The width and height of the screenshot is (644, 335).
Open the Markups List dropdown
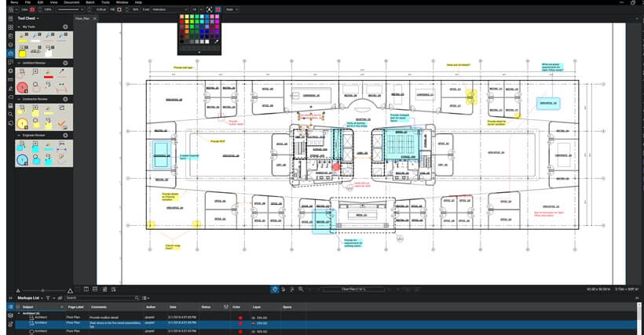(30, 298)
